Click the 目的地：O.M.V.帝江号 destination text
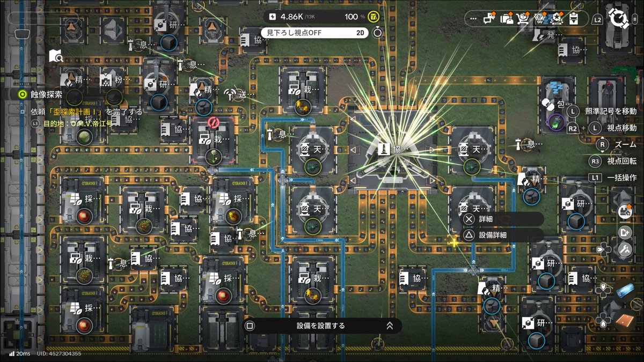This screenshot has width=644, height=362. tap(78, 123)
